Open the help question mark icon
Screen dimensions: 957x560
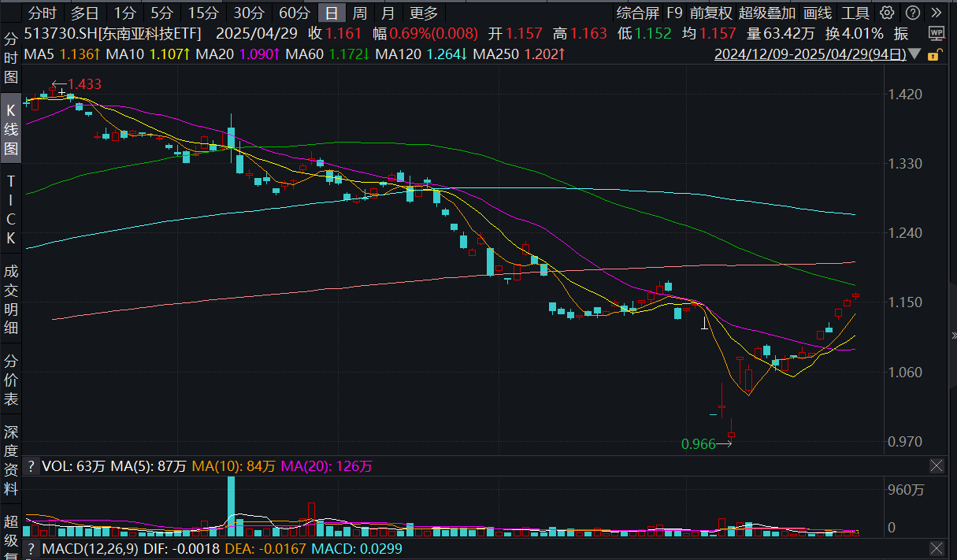coord(912,13)
